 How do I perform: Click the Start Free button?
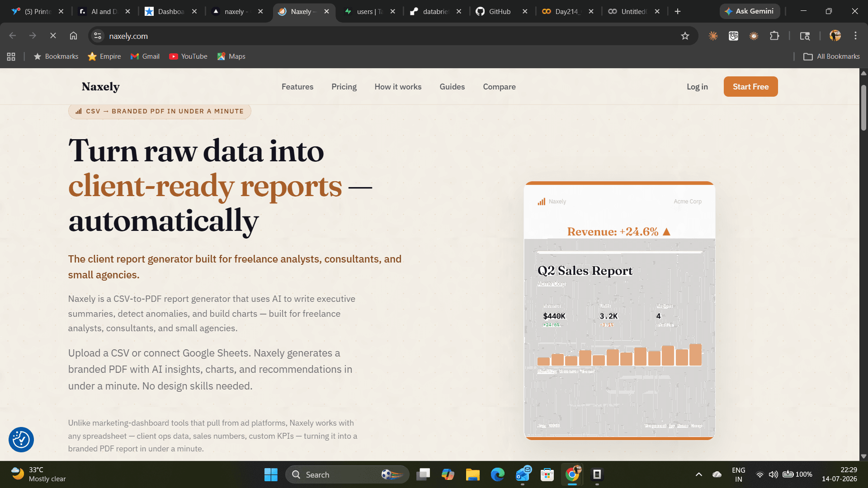click(x=750, y=86)
